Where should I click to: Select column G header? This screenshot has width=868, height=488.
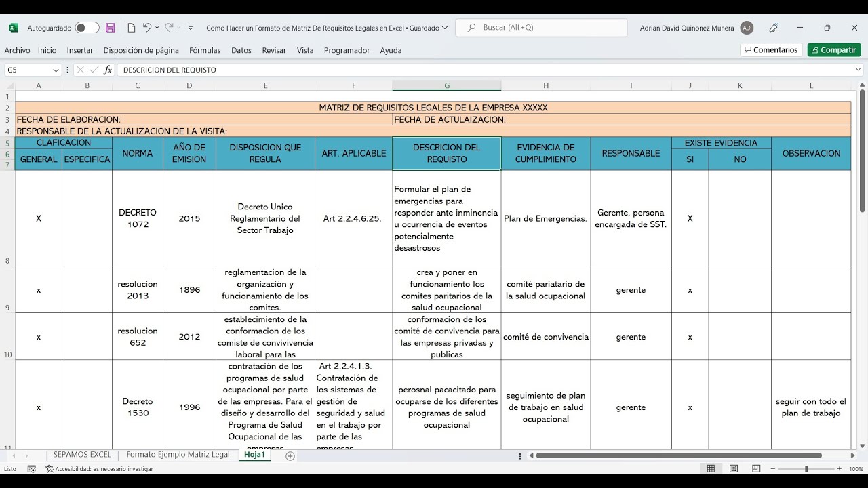click(x=447, y=85)
